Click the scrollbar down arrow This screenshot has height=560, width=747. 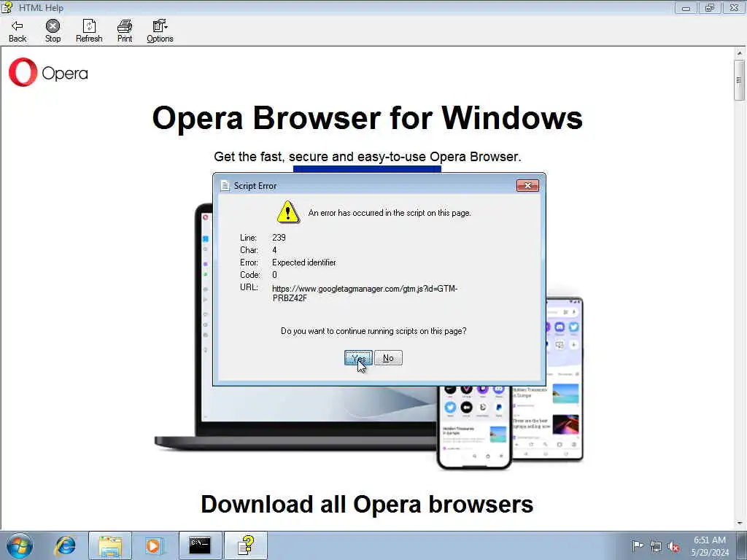pyautogui.click(x=740, y=524)
